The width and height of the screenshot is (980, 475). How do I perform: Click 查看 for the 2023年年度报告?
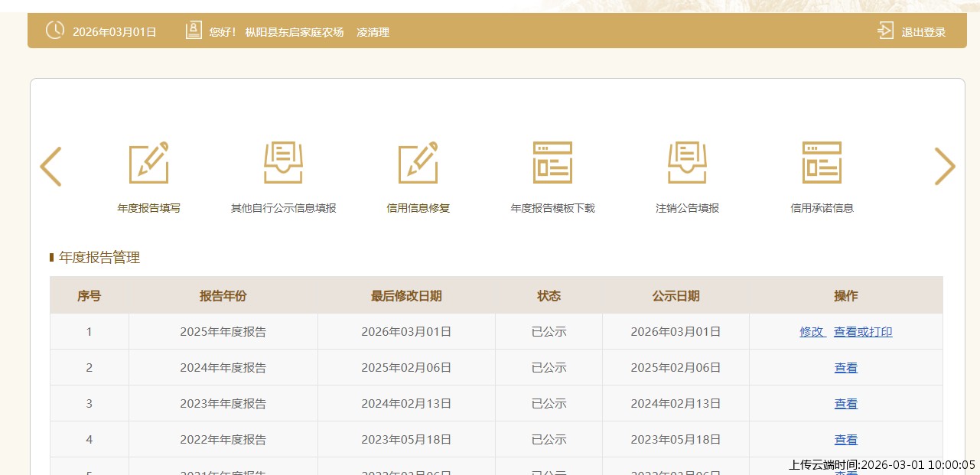(x=845, y=404)
